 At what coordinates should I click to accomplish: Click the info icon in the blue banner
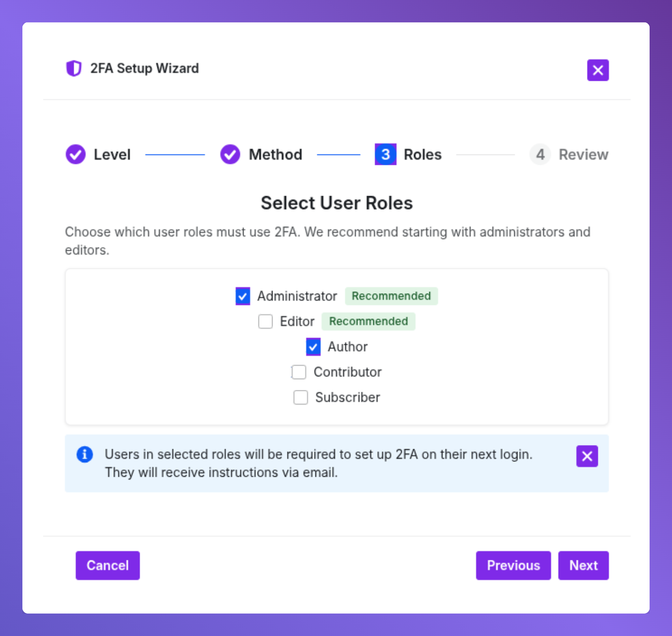(x=84, y=454)
